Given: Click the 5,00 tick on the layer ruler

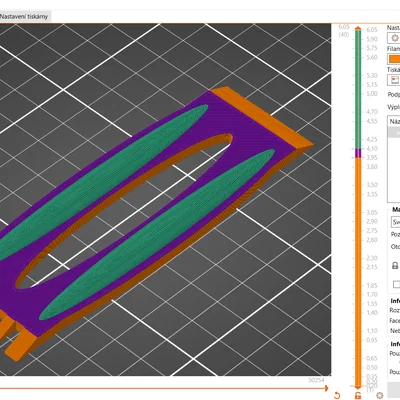Looking at the screenshot, I should [372, 94].
